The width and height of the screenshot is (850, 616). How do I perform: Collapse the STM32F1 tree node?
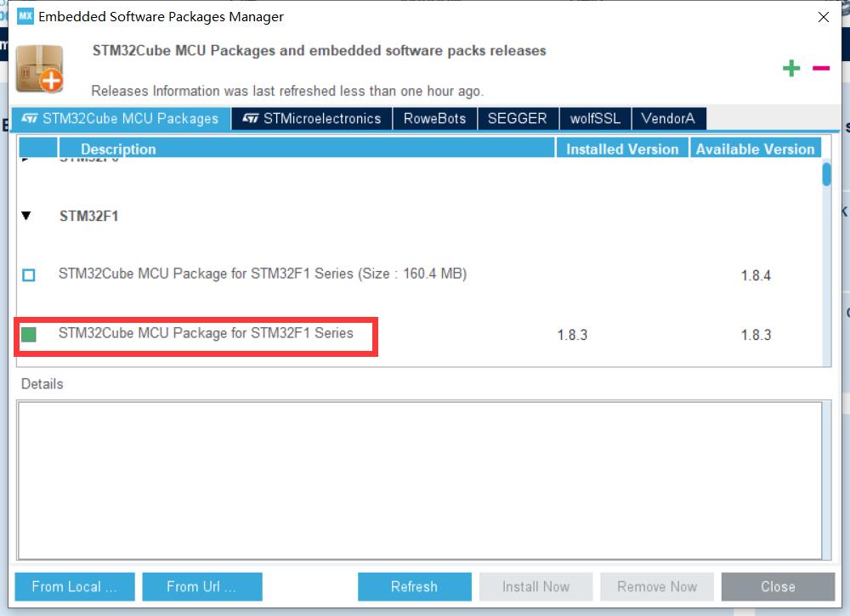[x=26, y=216]
